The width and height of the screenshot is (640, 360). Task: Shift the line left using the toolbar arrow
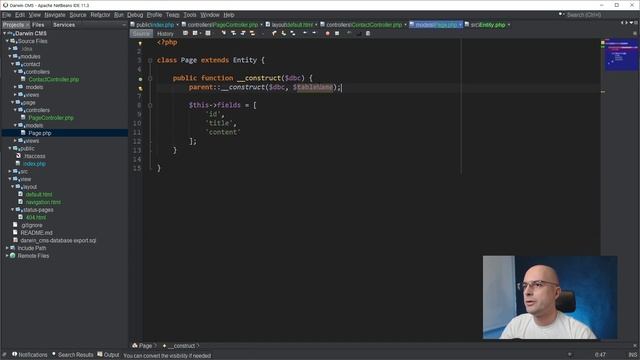point(304,33)
